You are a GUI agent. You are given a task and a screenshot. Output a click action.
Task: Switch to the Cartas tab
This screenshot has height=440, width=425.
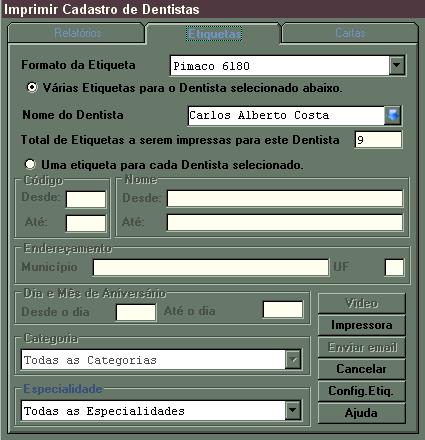(350, 33)
